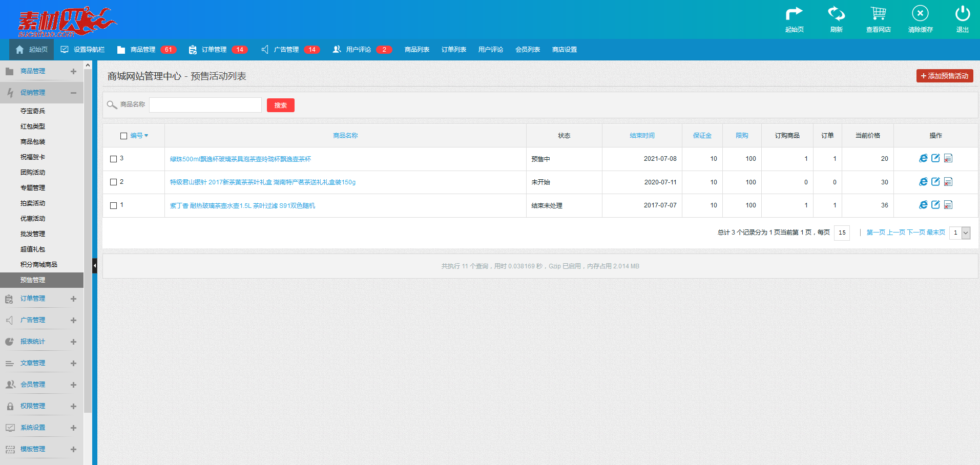The height and width of the screenshot is (465, 980).
Task: Click the 清除缓存 clear cache icon
Action: pyautogui.click(x=920, y=14)
